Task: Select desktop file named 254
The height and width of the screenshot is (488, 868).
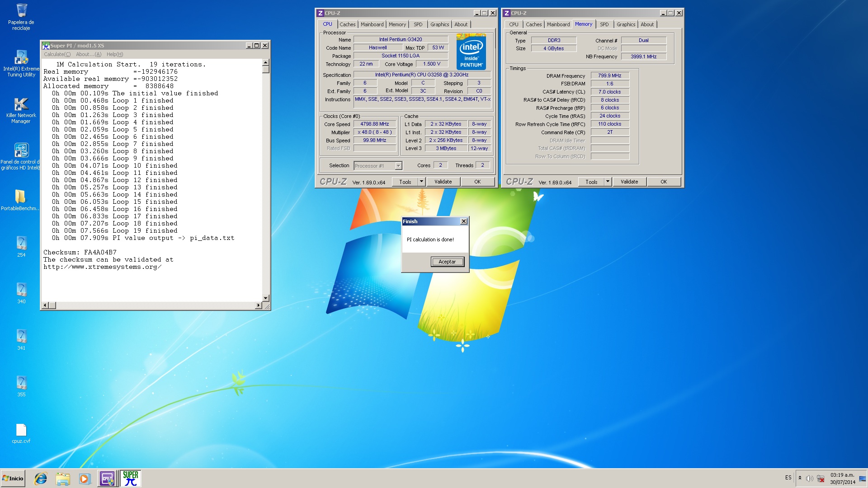Action: tap(21, 246)
